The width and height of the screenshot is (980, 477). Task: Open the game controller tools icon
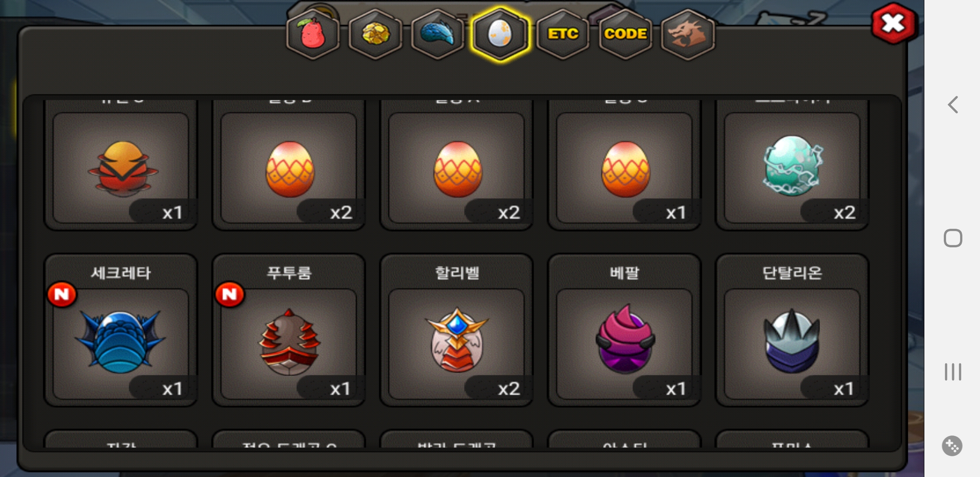coord(952,446)
